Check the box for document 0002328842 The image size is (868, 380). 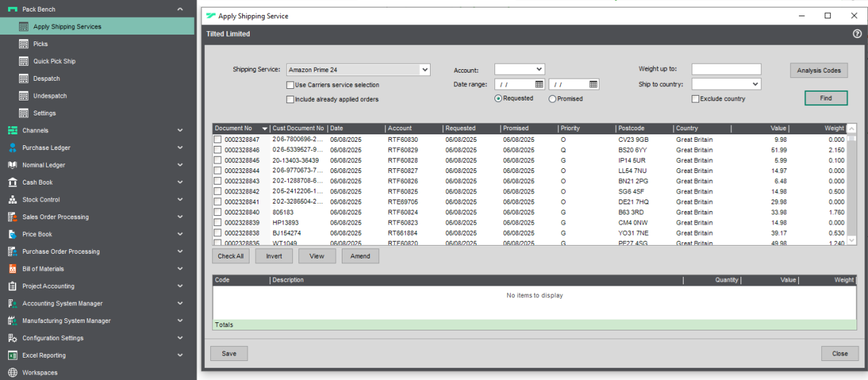click(x=218, y=191)
